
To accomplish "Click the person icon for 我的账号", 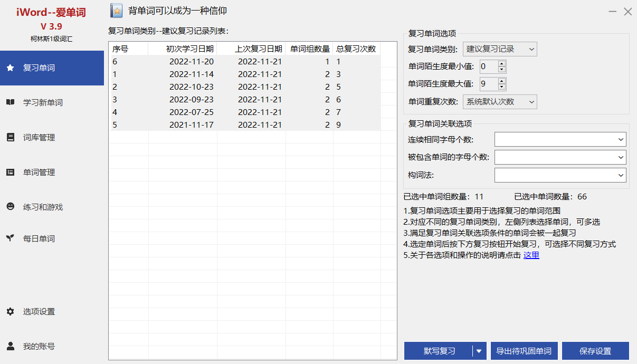I will (10, 346).
